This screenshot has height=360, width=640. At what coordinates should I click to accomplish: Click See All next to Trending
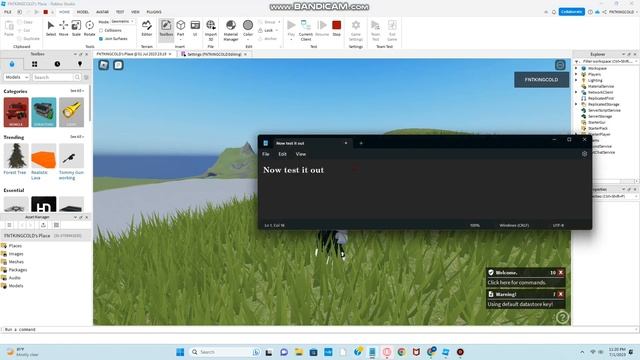point(77,137)
